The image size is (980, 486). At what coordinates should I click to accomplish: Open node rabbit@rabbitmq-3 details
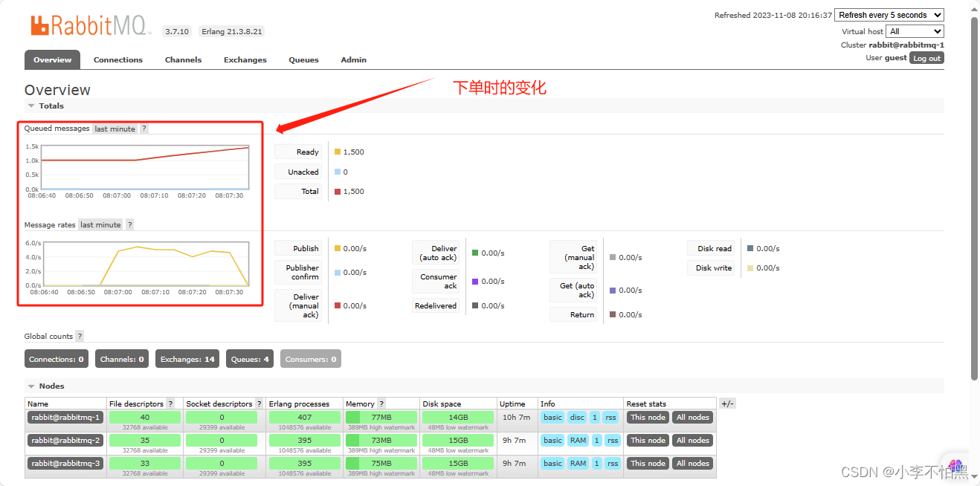[65, 464]
